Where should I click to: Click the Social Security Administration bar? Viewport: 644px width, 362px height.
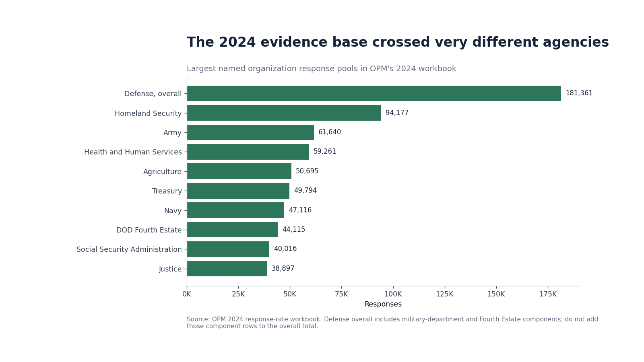point(228,249)
